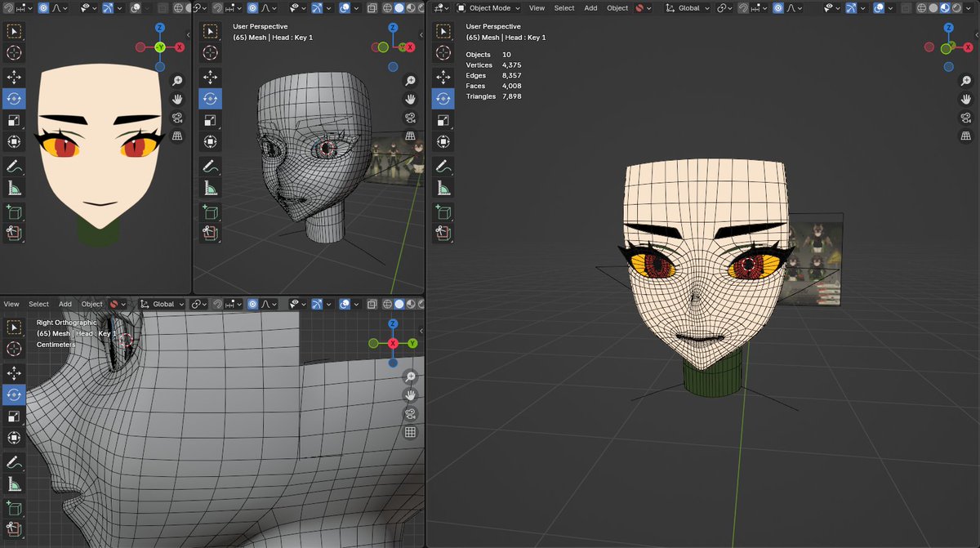Switch perspective/orthographic grid icon in main viewport
Image resolution: width=980 pixels, height=548 pixels.
click(x=964, y=136)
